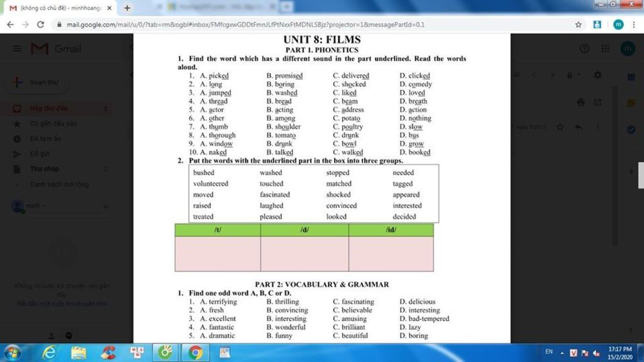Go to newer message arrow
Screen dimensions: 644x362
pyautogui.click(x=533, y=75)
